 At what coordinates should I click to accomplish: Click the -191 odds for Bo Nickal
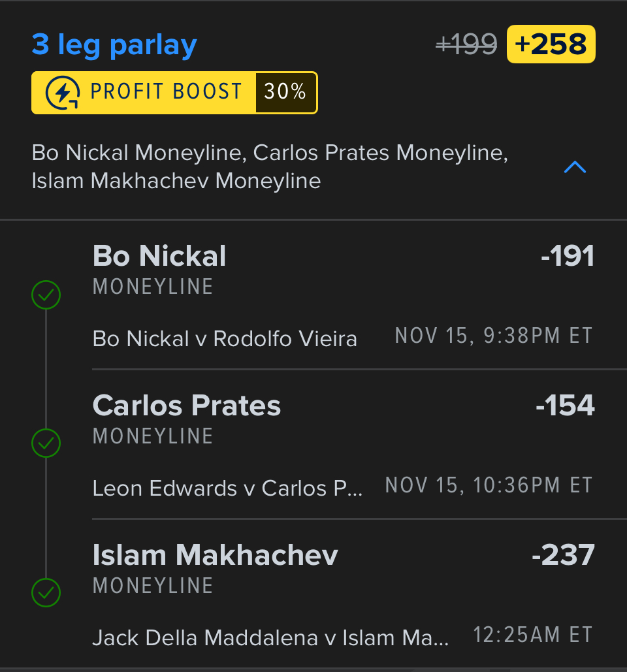568,256
